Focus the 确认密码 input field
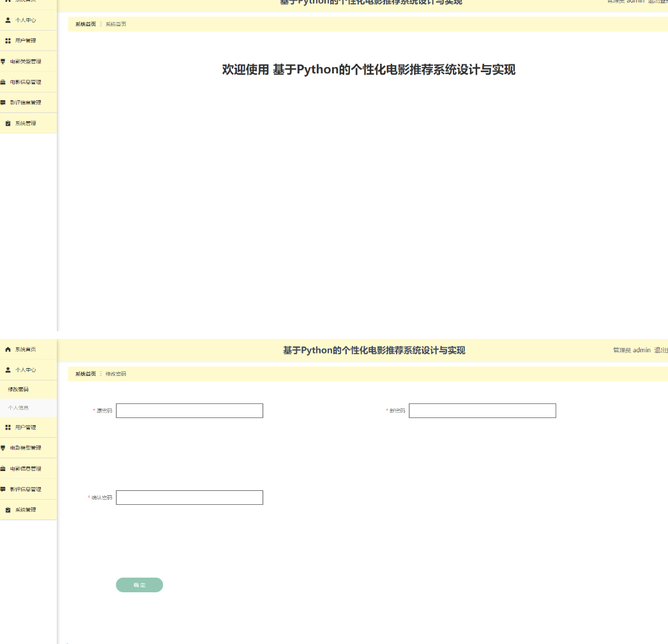This screenshot has width=668, height=644. click(190, 498)
